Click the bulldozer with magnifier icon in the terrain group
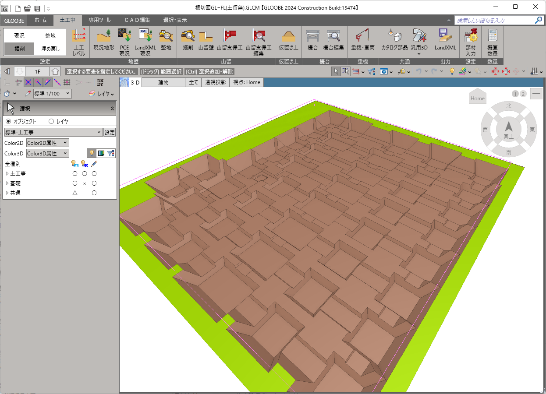Viewport: 546px width, 394px height. [x=166, y=39]
